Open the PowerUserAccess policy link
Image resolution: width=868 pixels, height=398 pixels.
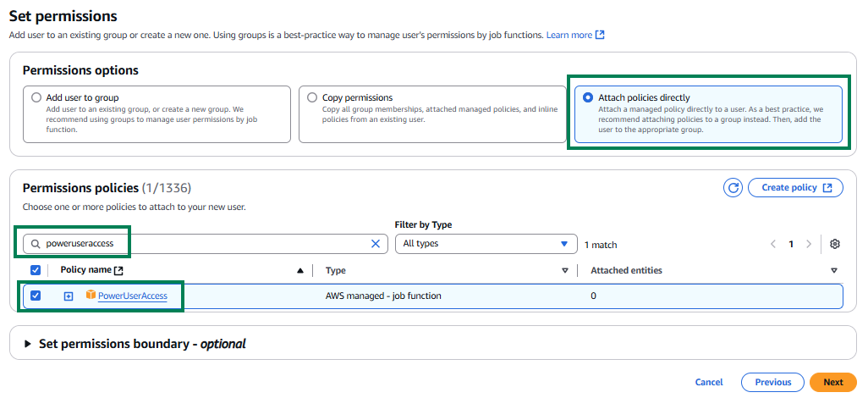pos(132,296)
